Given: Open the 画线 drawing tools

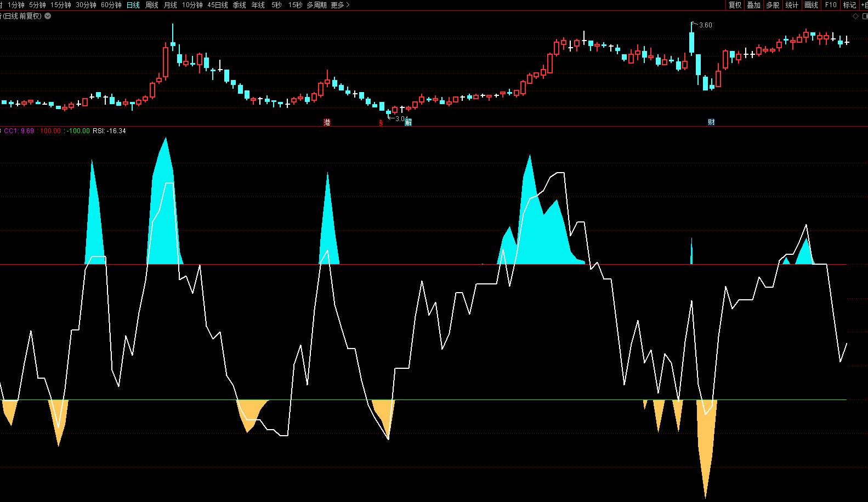Looking at the screenshot, I should coord(811,5).
